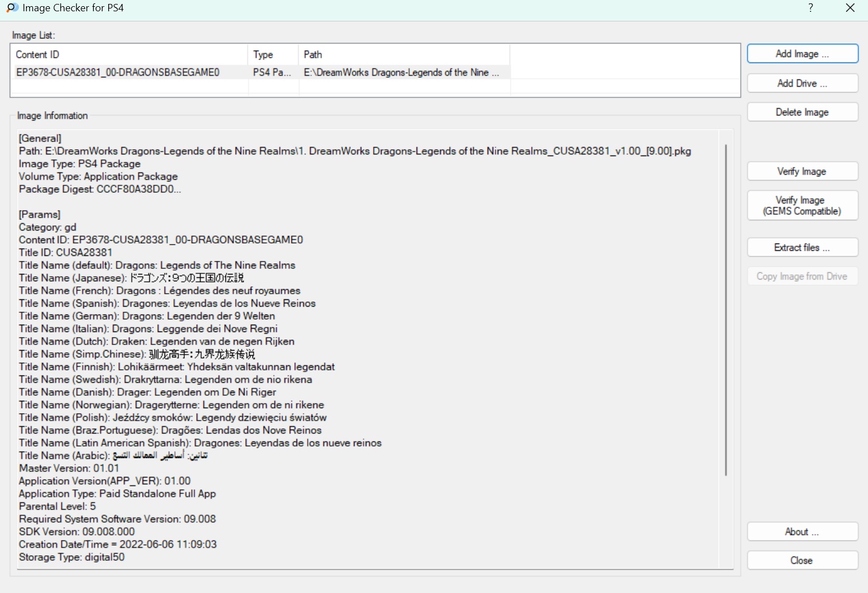Click the E:\DreamWorks Dragons path cell

401,72
